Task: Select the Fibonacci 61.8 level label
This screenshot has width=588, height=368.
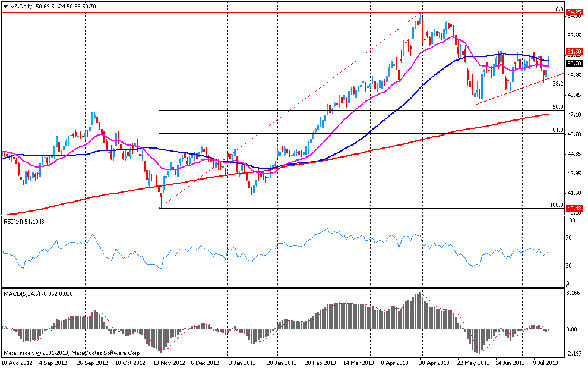Action: point(558,130)
